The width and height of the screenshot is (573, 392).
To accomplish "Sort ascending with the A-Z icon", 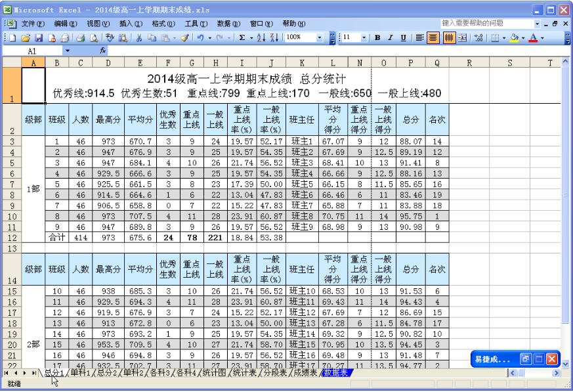I will pos(261,37).
